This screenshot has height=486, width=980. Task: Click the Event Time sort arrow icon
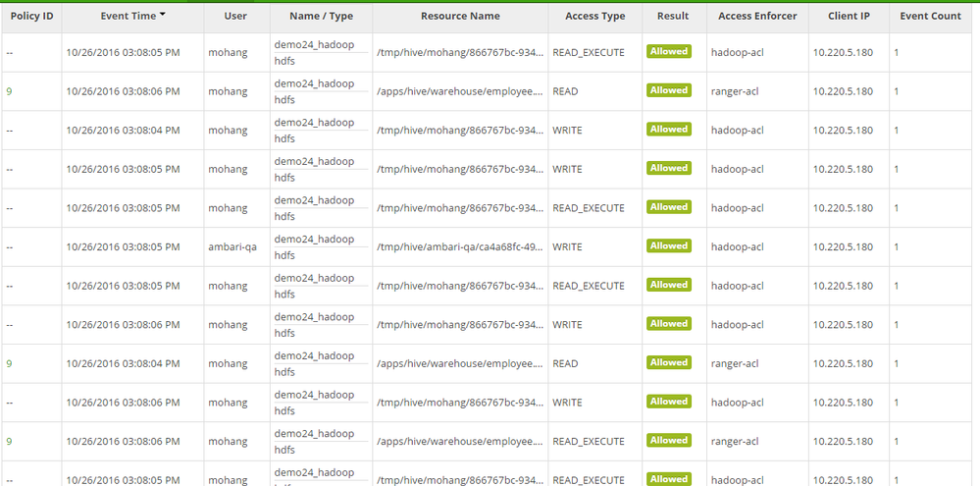[x=163, y=14]
